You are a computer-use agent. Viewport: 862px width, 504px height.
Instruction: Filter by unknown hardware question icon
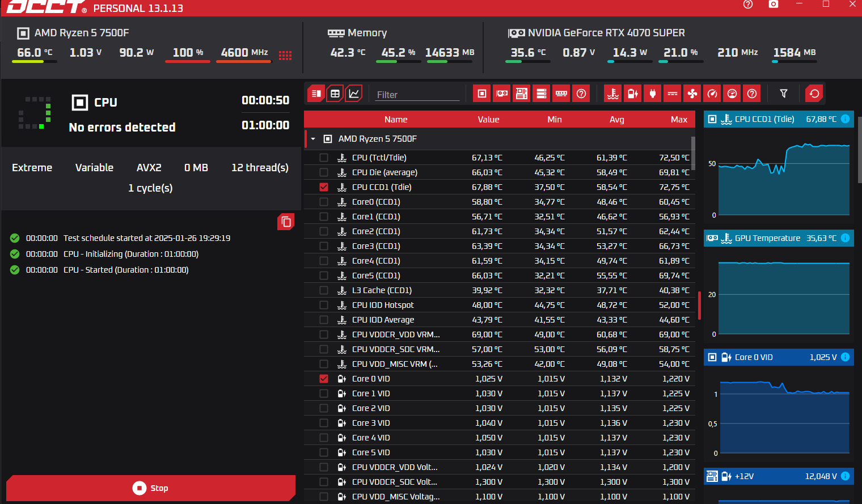[581, 94]
